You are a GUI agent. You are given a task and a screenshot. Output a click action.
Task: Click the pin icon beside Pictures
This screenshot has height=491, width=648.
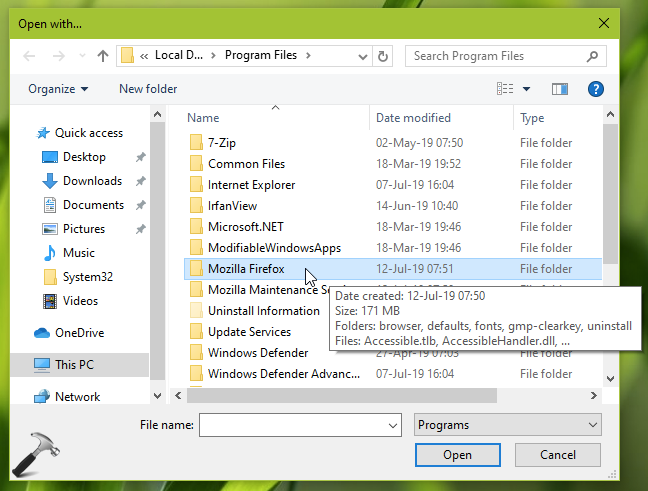[x=141, y=229]
